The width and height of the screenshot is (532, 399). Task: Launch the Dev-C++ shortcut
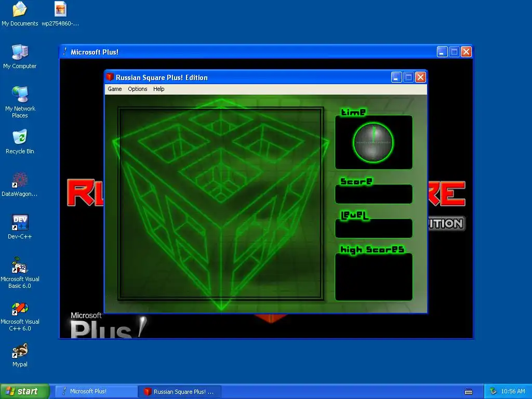(20, 227)
